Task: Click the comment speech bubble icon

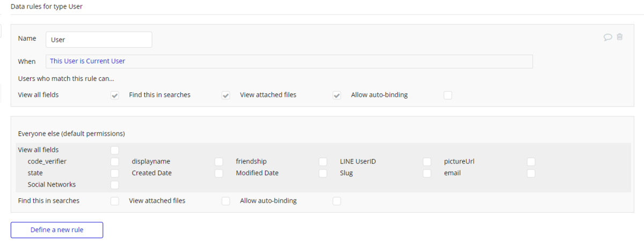Action: pyautogui.click(x=608, y=37)
